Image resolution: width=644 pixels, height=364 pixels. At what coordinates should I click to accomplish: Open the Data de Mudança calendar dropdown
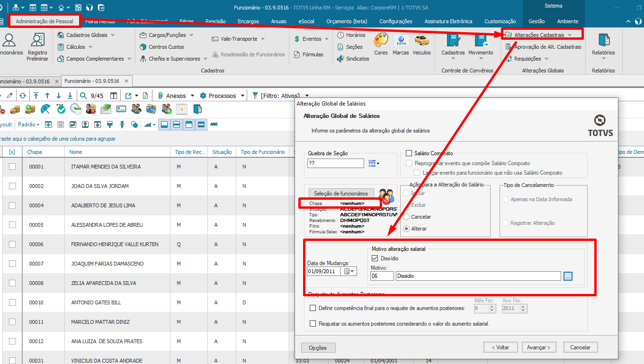tap(349, 271)
